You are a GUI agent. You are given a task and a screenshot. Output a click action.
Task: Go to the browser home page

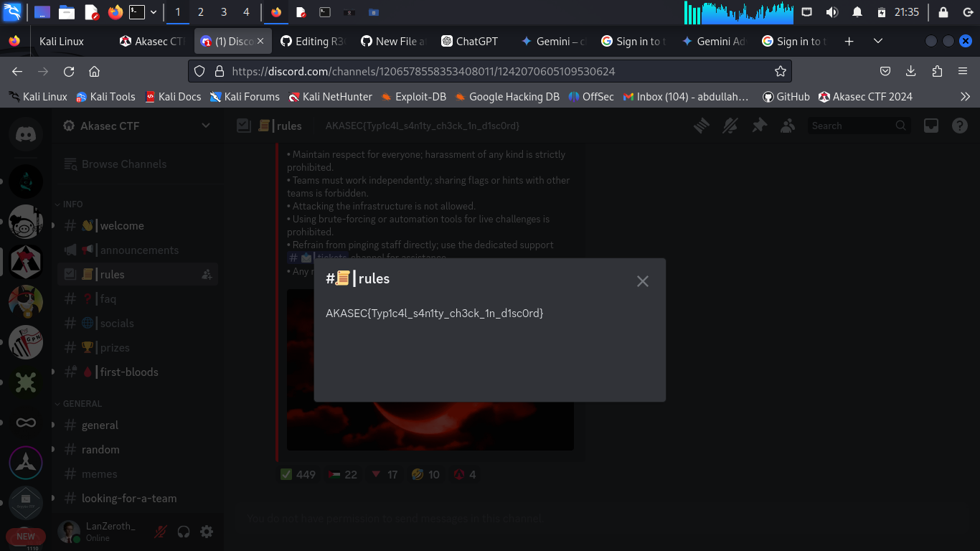tap(94, 71)
